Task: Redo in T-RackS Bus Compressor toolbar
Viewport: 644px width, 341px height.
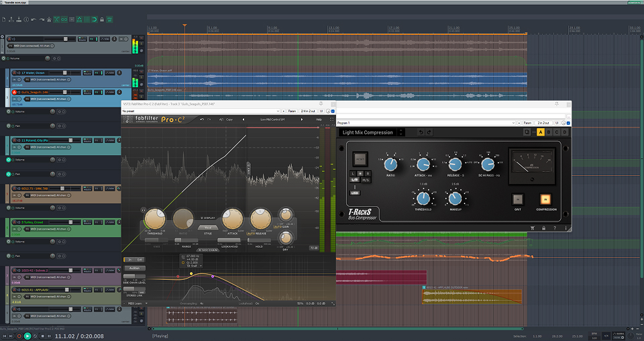Action: point(429,132)
